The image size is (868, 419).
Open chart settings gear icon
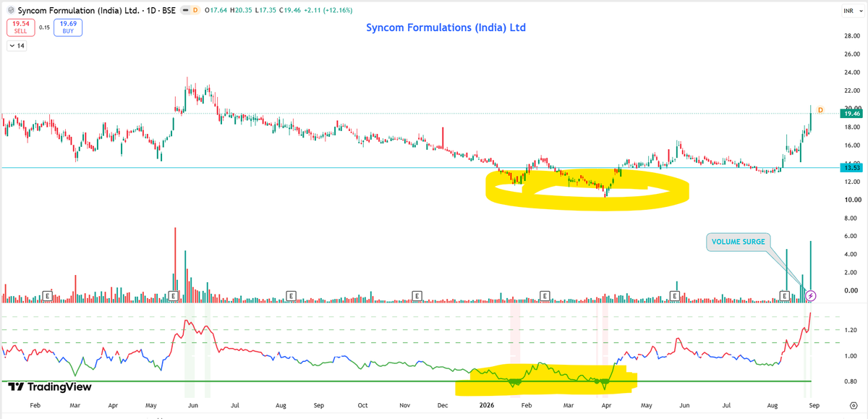854,407
